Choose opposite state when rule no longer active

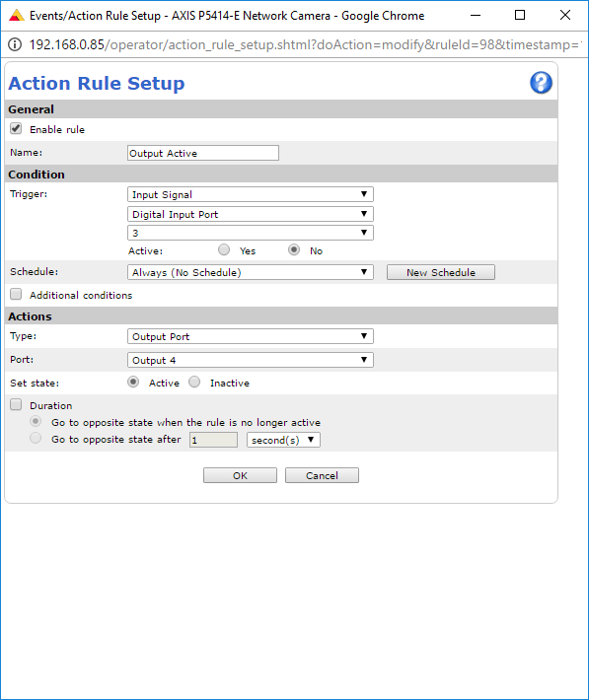(x=36, y=421)
